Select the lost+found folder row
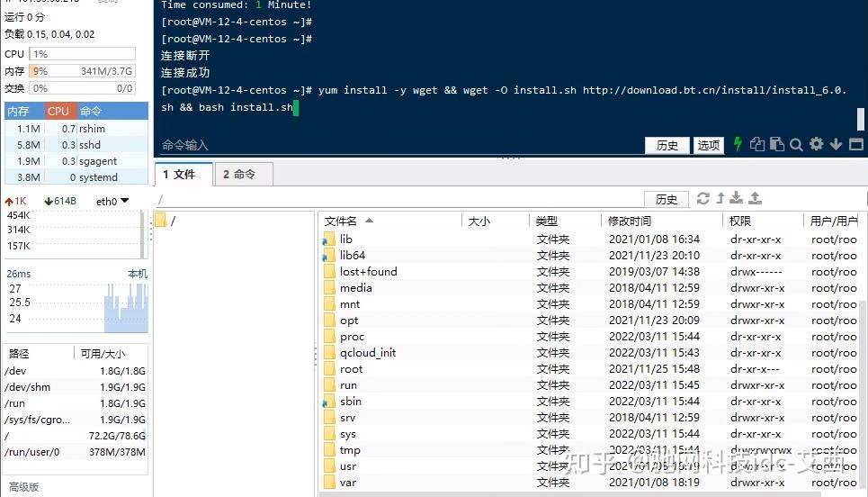Viewport: 868px width, 497px height. pos(590,272)
